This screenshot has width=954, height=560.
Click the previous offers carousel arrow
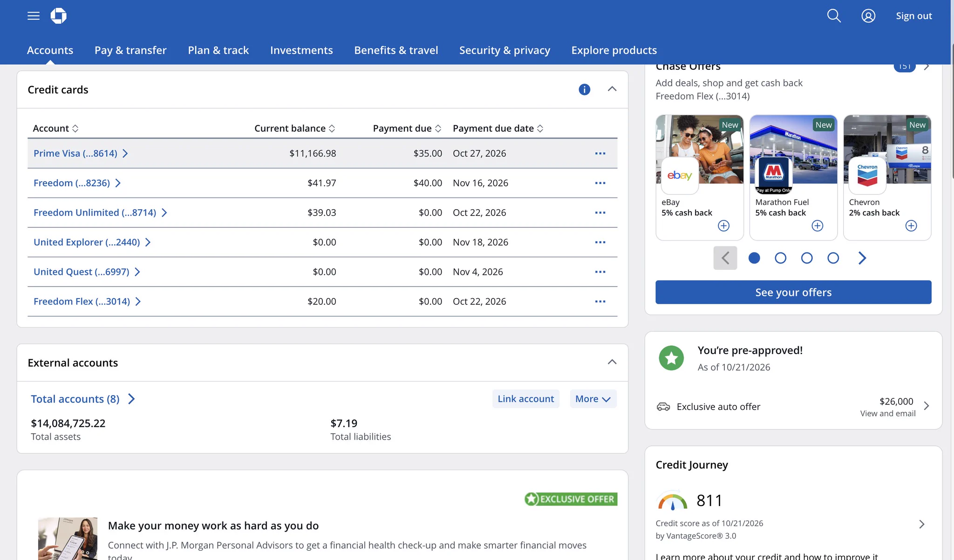[x=725, y=258]
